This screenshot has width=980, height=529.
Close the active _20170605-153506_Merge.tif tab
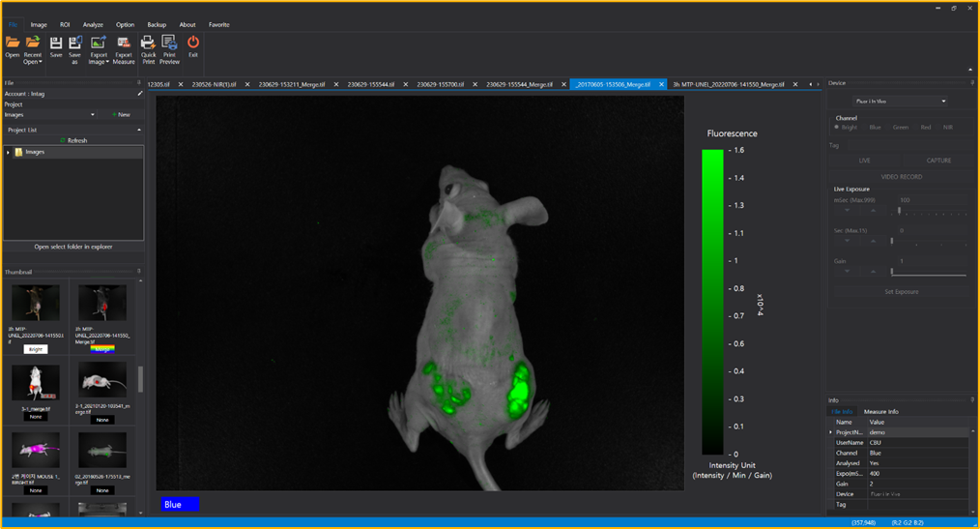661,84
